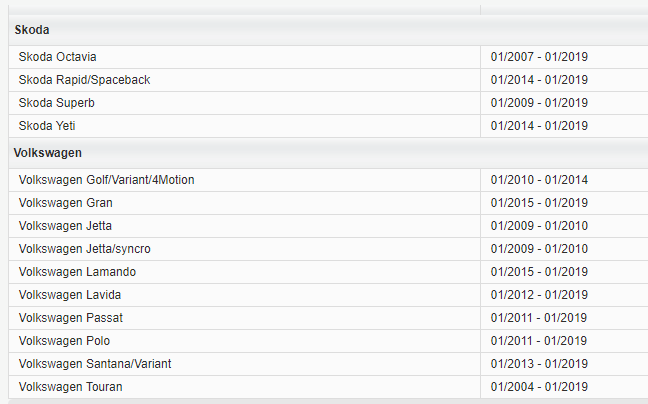The image size is (648, 404).
Task: Select the Skoda Yeti entry
Action: [x=328, y=126]
